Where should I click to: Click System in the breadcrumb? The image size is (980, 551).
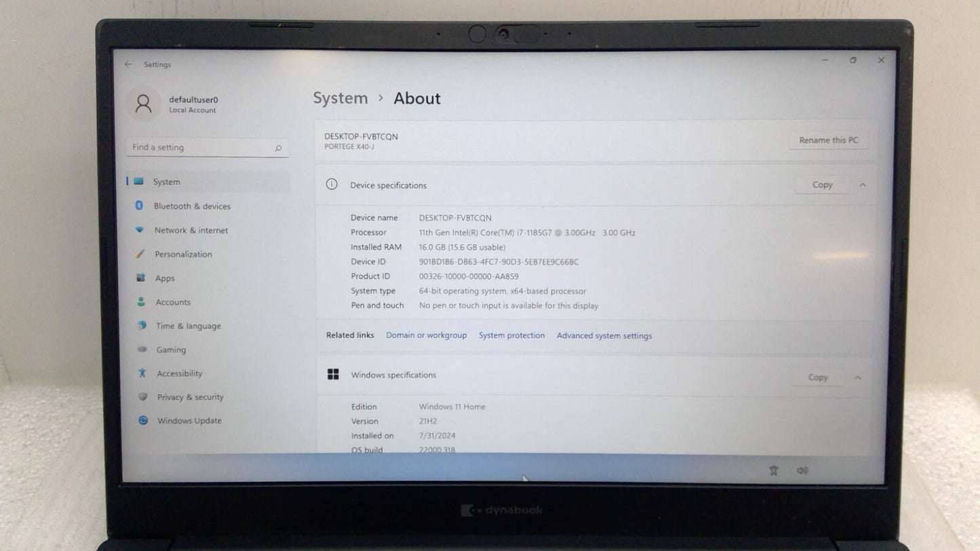(340, 98)
